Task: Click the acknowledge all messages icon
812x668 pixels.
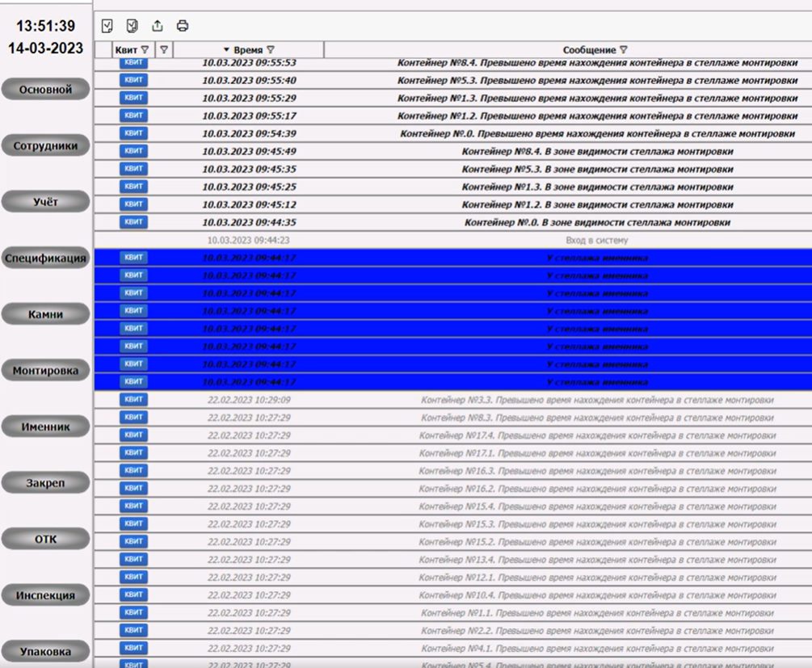Action: [x=132, y=26]
